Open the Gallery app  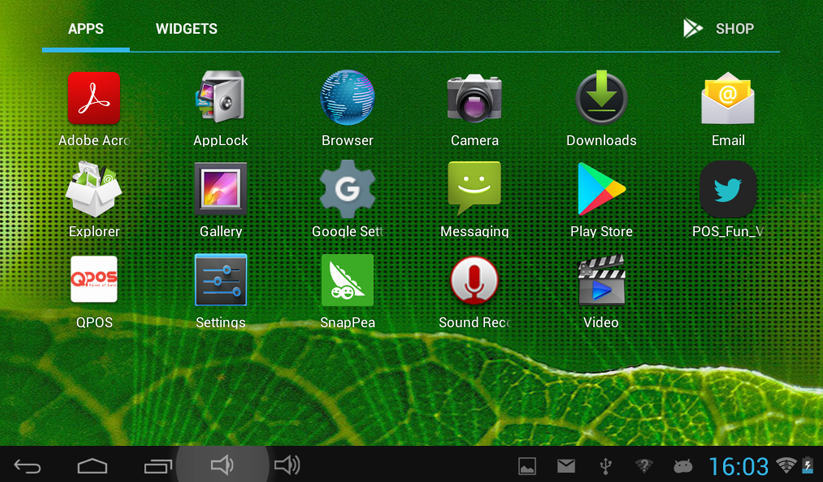pos(220,189)
